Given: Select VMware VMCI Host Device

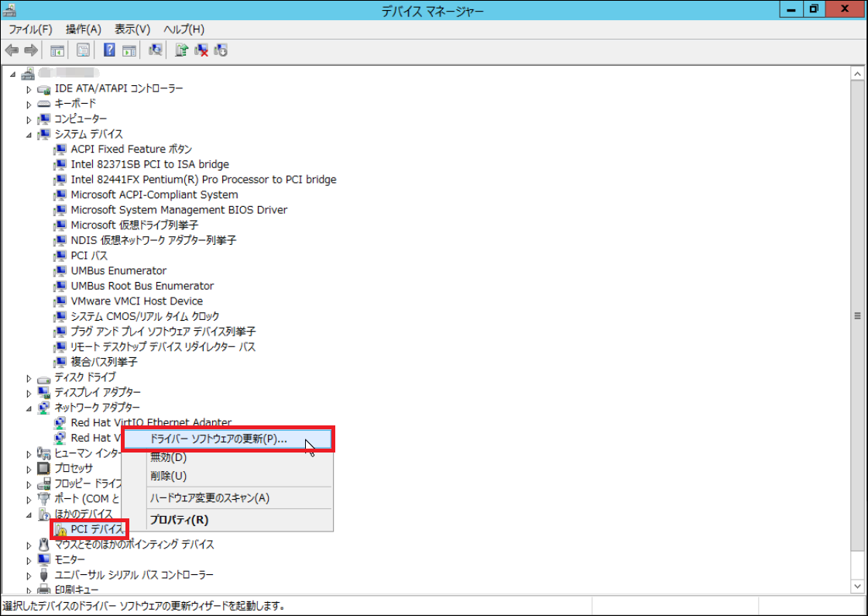Looking at the screenshot, I should (x=137, y=301).
